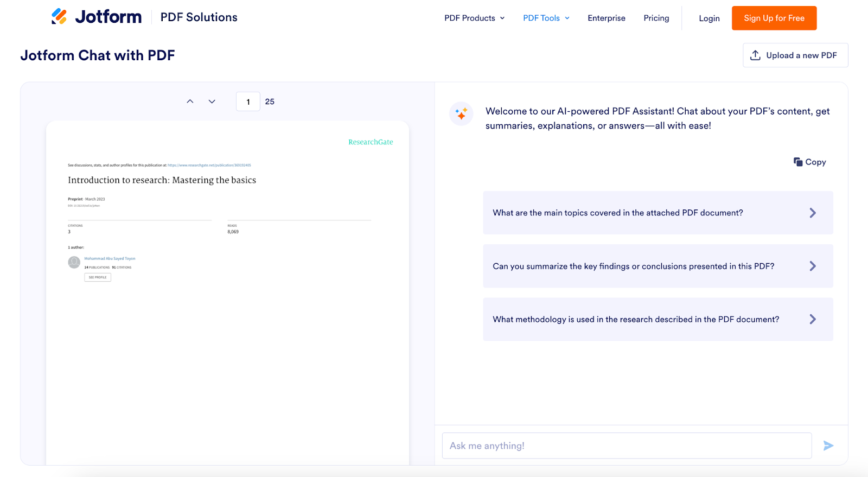Expand the PDF Products dropdown menu

click(474, 18)
